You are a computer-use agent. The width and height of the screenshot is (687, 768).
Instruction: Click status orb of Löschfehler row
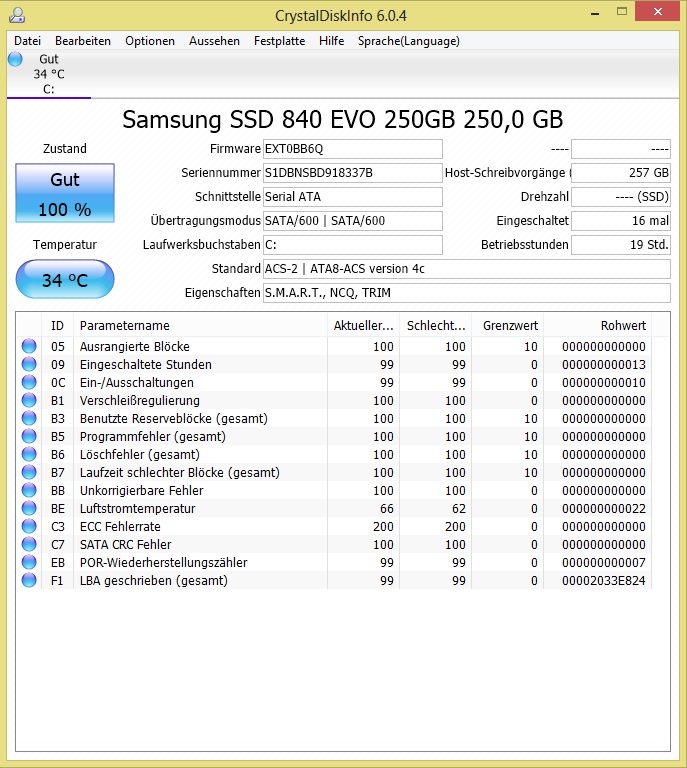tap(29, 454)
